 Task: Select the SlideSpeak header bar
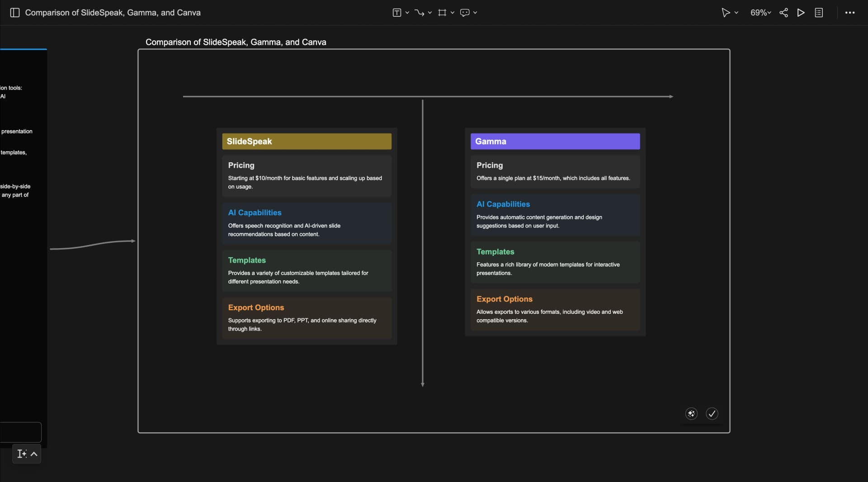point(307,142)
